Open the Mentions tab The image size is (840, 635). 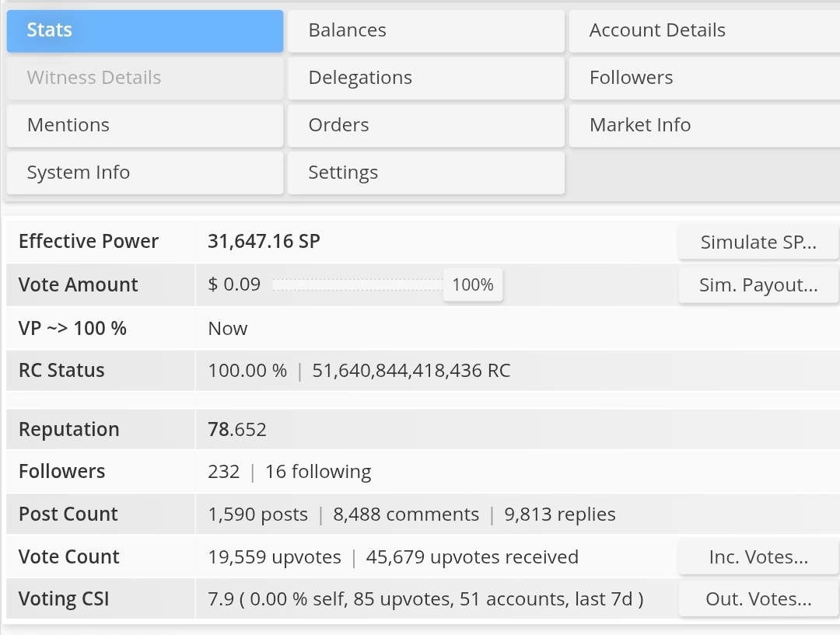click(145, 126)
